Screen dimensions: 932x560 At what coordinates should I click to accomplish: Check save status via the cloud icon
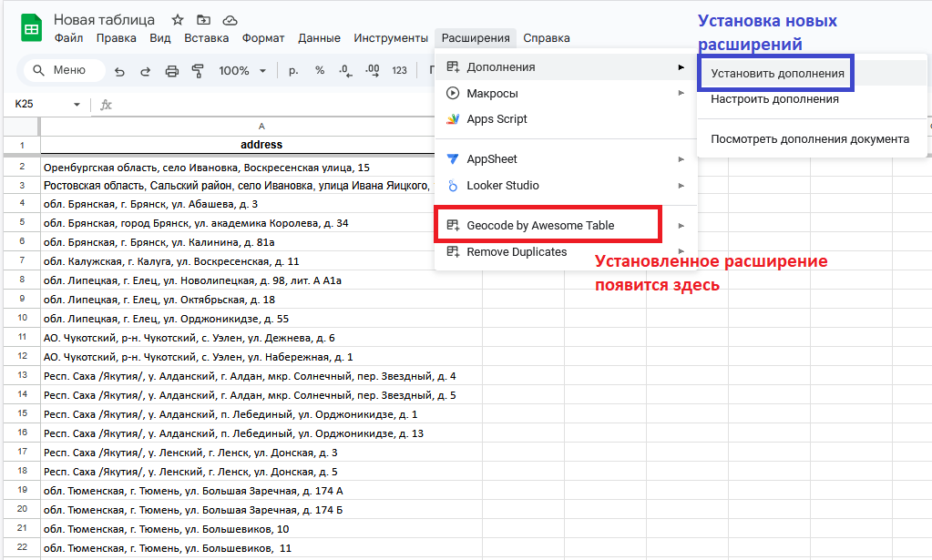tap(229, 18)
